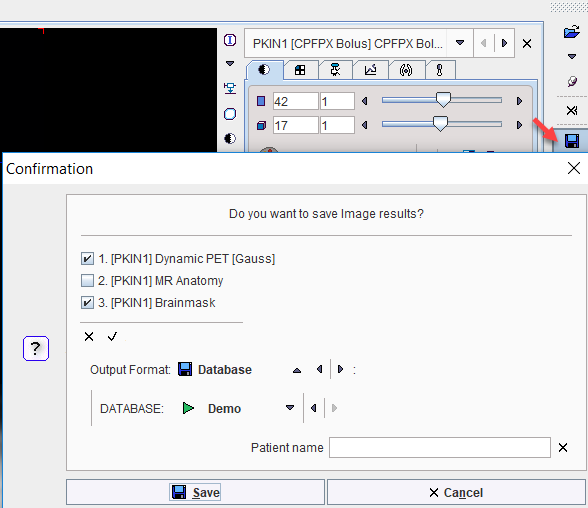Image resolution: width=588 pixels, height=508 pixels.
Task: Click the slice 42 slider handle
Action: pyautogui.click(x=443, y=100)
